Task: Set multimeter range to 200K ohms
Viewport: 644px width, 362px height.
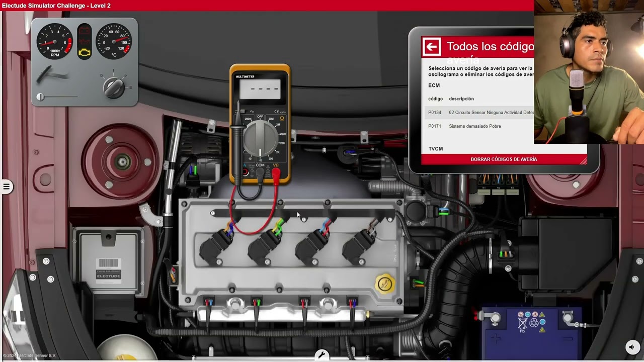Action: (x=282, y=134)
